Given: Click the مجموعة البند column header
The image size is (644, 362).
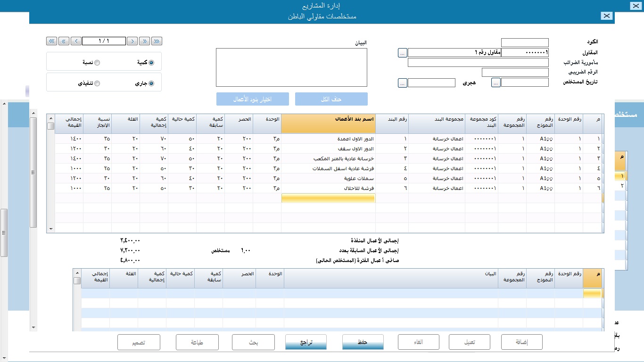Looking at the screenshot, I should [437, 123].
